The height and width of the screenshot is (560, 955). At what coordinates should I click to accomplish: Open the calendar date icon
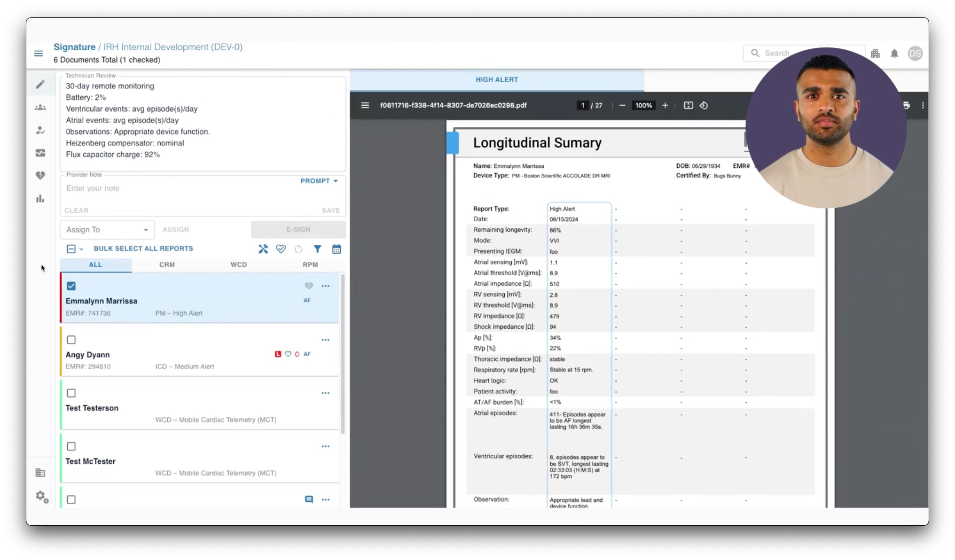[x=337, y=249]
